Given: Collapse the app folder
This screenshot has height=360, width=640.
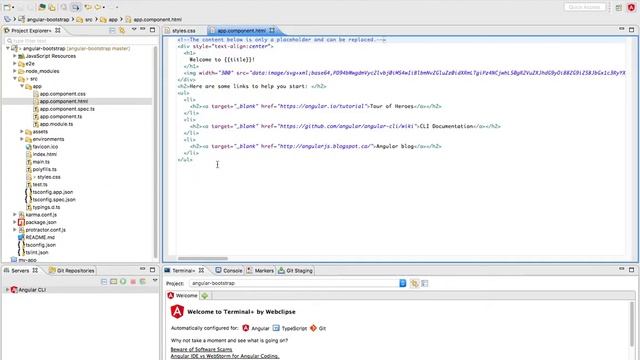Looking at the screenshot, I should click(x=22, y=86).
